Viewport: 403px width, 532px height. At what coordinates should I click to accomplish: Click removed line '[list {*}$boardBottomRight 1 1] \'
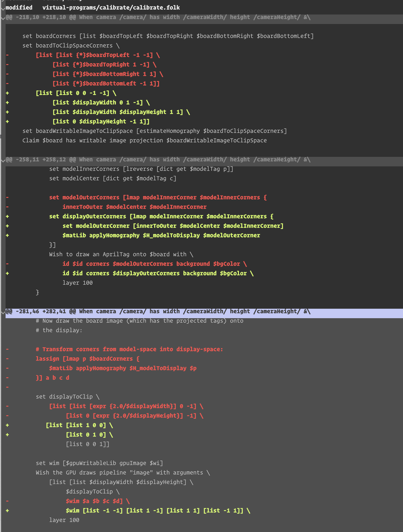(x=108, y=74)
